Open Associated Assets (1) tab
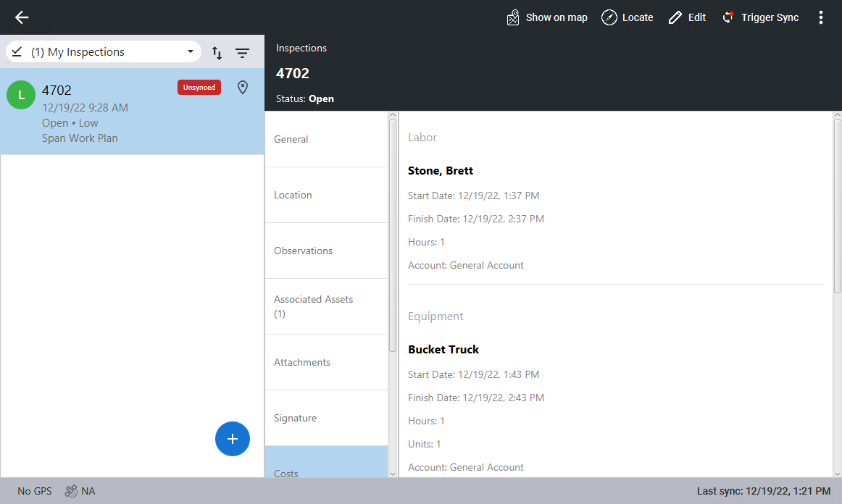The width and height of the screenshot is (842, 504). pyautogui.click(x=326, y=306)
